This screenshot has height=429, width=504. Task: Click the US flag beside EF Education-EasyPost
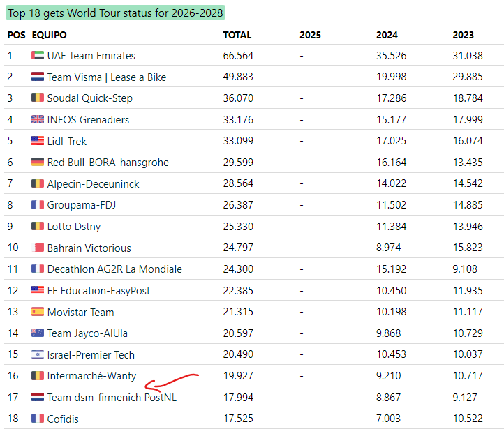tap(38, 290)
